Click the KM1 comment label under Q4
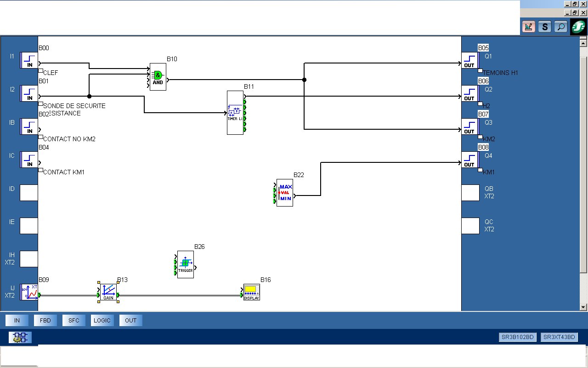Viewport: 588px width, 368px height. click(489, 172)
